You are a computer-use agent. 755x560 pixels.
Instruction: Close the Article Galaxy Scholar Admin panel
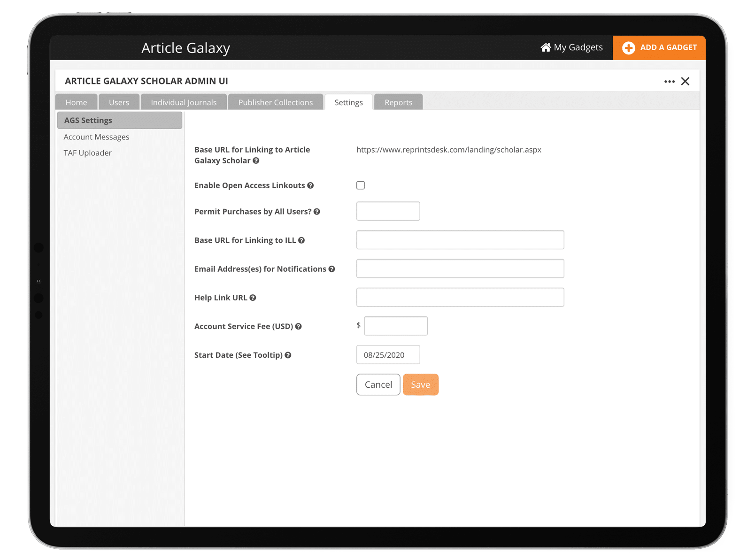tap(686, 81)
